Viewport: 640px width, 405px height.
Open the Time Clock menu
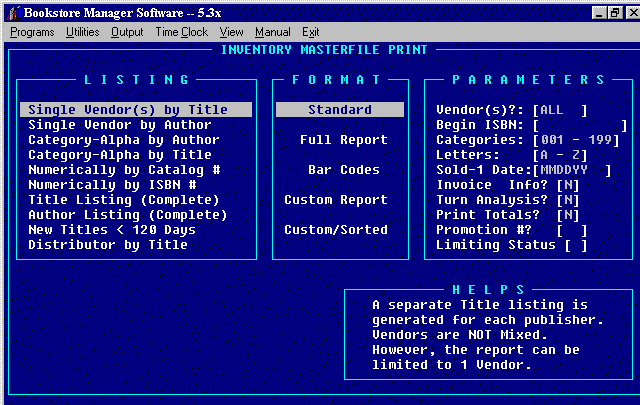182,32
